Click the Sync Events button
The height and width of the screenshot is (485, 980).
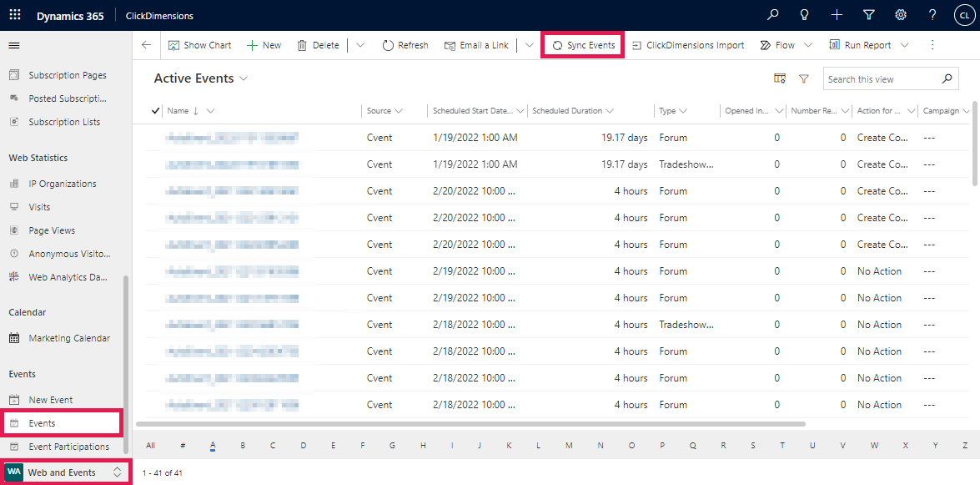coord(584,45)
